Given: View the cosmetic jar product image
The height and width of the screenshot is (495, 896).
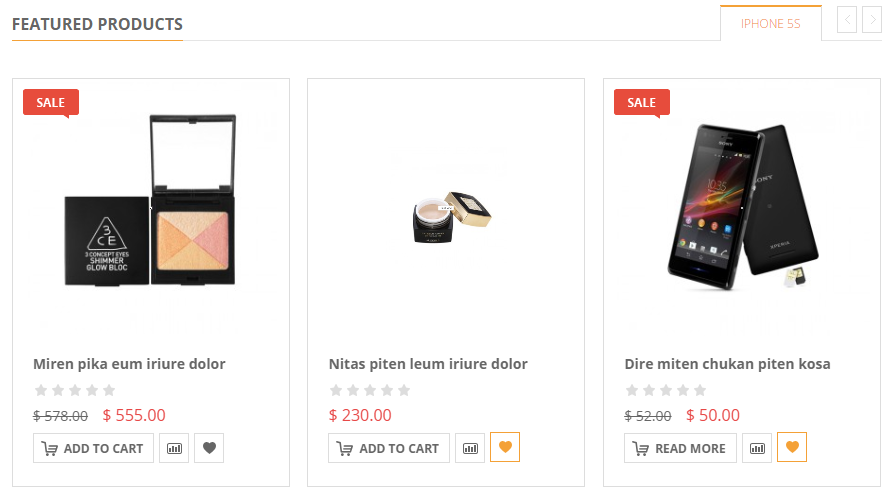Looking at the screenshot, I should coord(451,217).
